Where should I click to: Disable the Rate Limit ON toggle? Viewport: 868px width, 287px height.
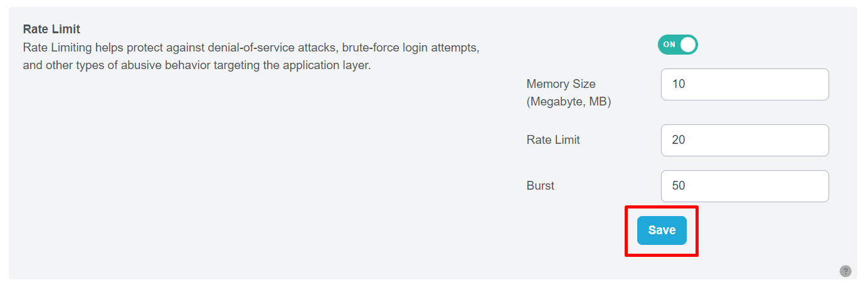[x=677, y=45]
